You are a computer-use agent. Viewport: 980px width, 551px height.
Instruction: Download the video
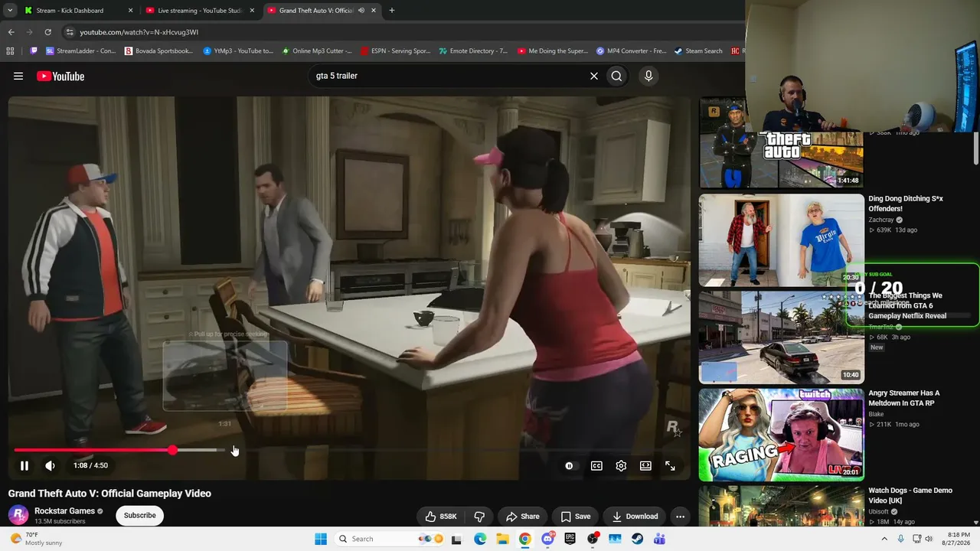(635, 517)
